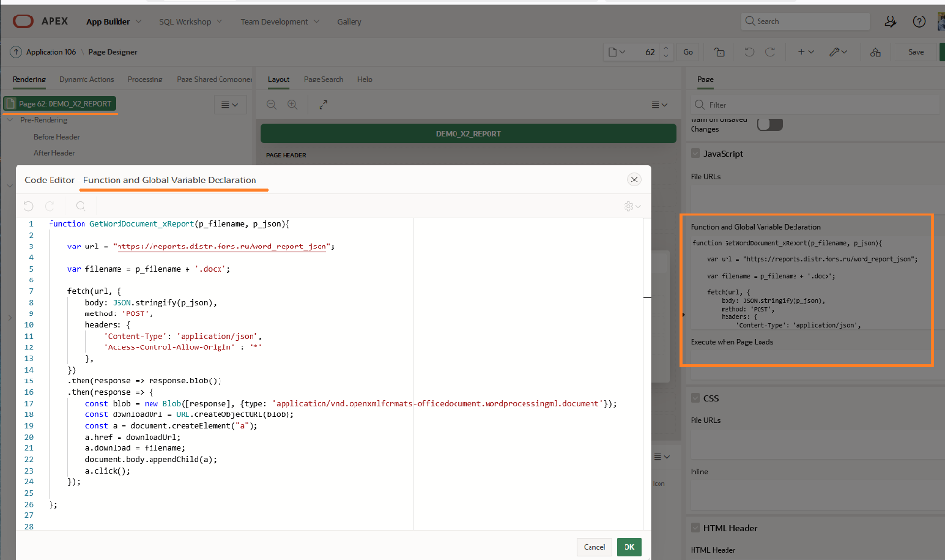The width and height of the screenshot is (946, 560).
Task: Switch to the Processing tab
Action: [x=145, y=79]
